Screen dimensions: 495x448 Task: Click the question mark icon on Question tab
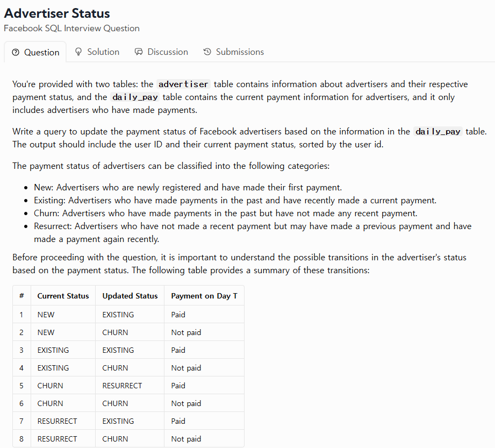pos(16,52)
